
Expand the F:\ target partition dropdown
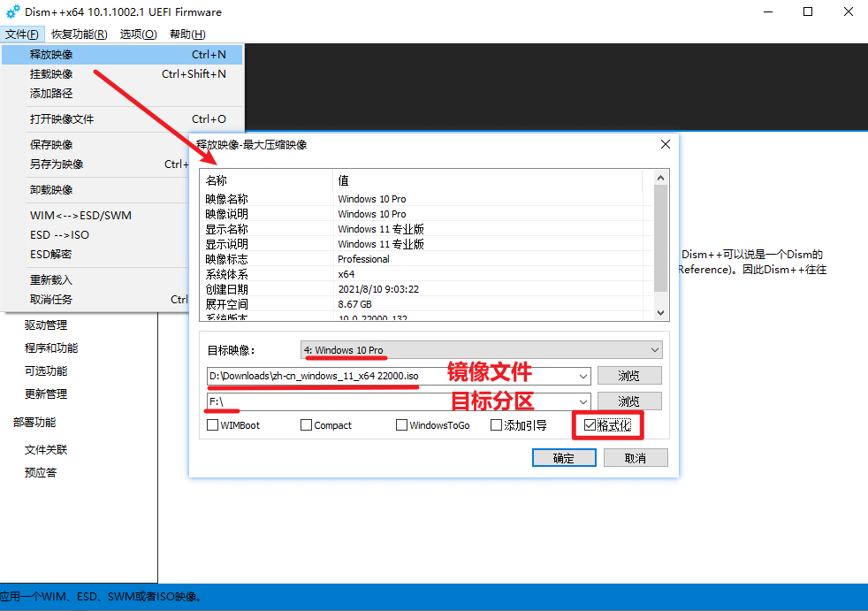(x=582, y=401)
